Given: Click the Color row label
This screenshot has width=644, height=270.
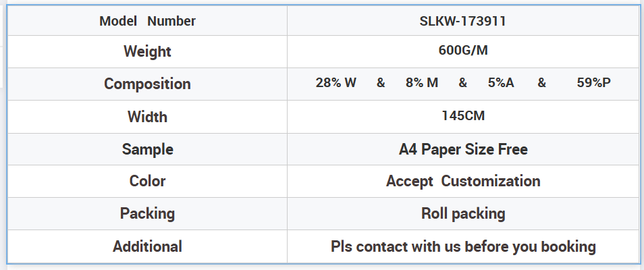Looking at the screenshot, I should pyautogui.click(x=147, y=182).
